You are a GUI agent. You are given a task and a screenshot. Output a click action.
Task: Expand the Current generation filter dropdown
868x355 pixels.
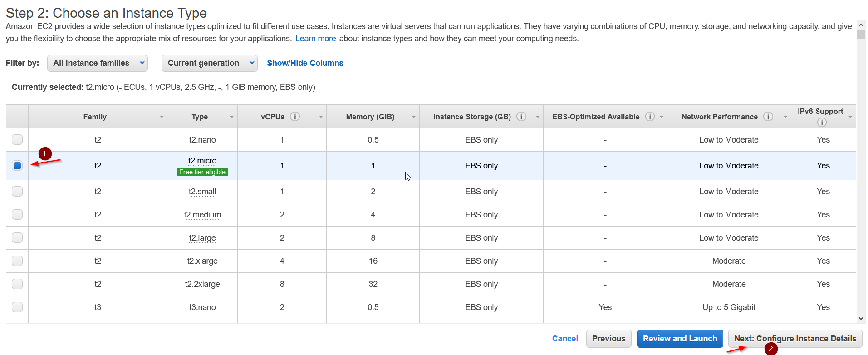pyautogui.click(x=209, y=63)
